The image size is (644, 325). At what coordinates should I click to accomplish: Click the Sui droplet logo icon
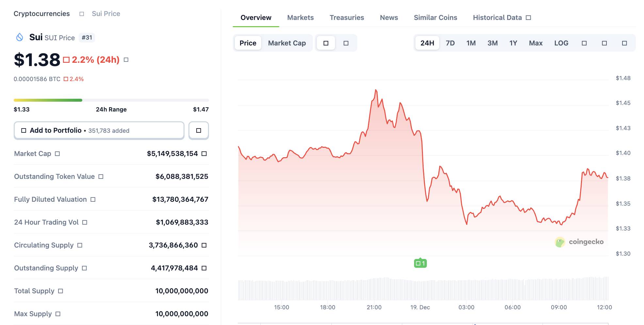point(20,37)
